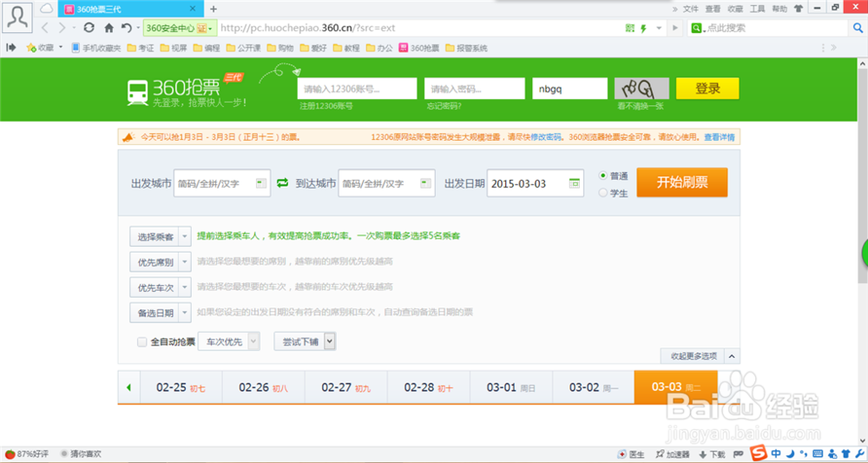
Task: Click the Sogou input S icon
Action: click(758, 453)
